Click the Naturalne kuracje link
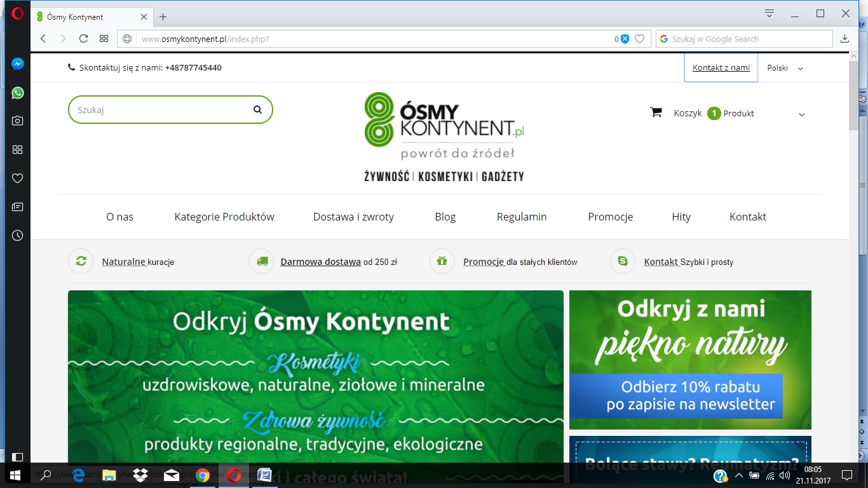Viewport: 868px width, 488px height. 138,262
